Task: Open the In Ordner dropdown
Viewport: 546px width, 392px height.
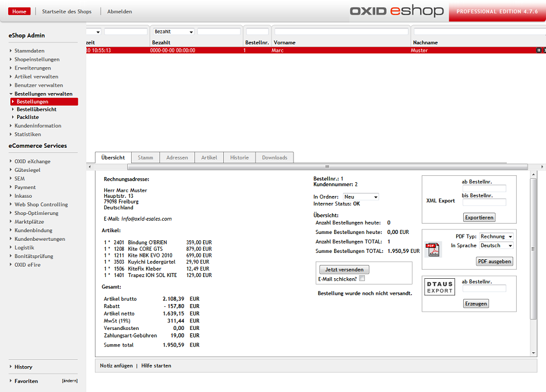Action: point(361,197)
